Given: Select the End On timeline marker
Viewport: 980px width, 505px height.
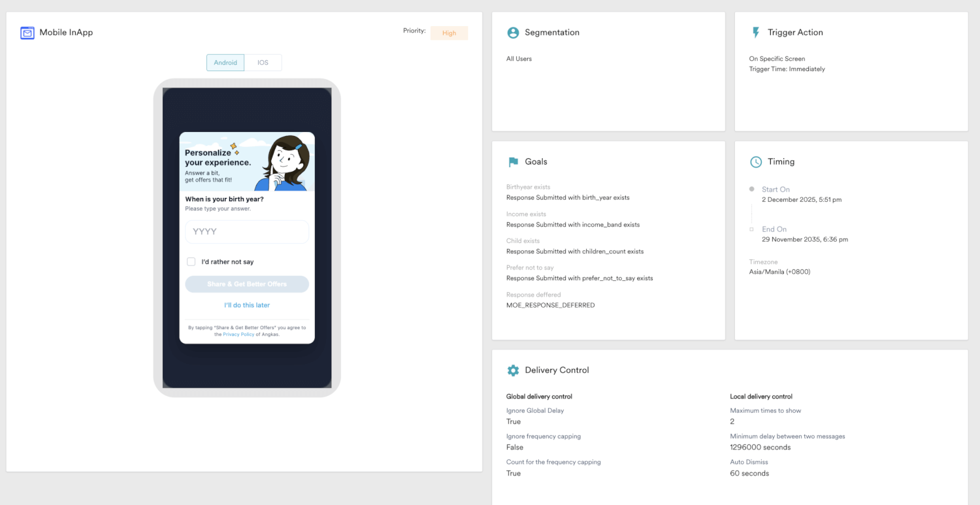Looking at the screenshot, I should click(x=750, y=229).
